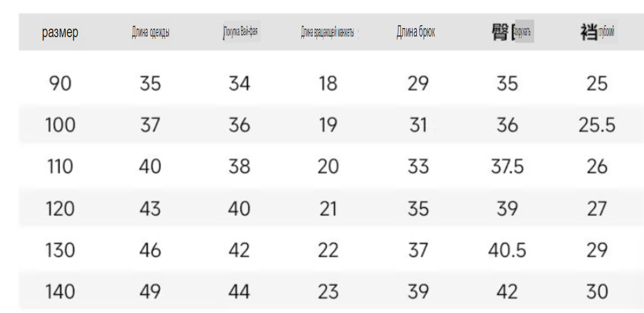Click the размер column header
The width and height of the screenshot is (644, 313).
coord(60,33)
